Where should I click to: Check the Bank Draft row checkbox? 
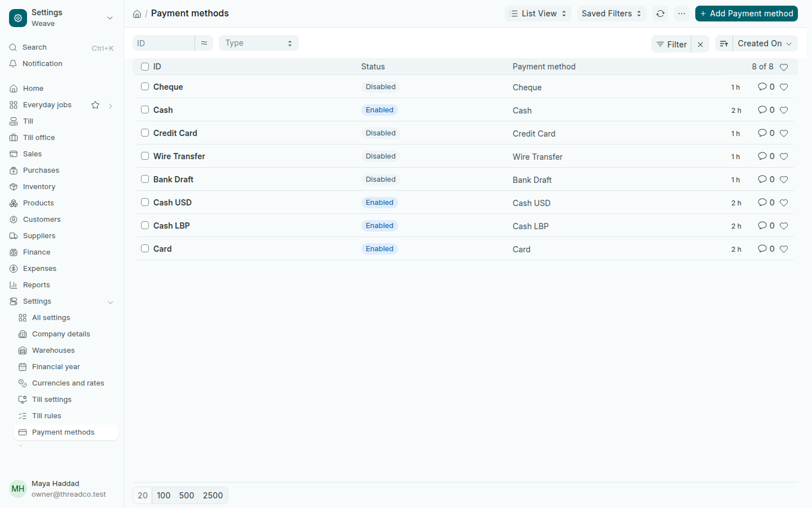(145, 179)
